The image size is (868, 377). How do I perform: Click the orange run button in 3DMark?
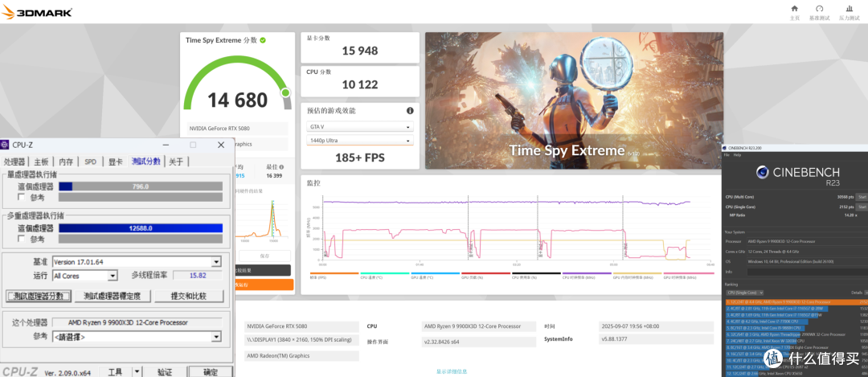(x=264, y=285)
